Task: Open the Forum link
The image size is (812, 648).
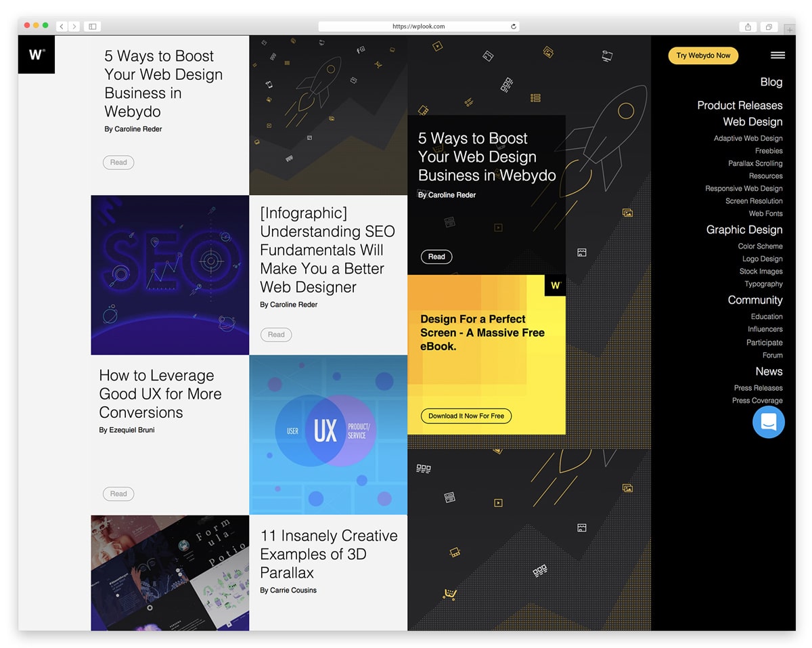Action: [x=772, y=355]
